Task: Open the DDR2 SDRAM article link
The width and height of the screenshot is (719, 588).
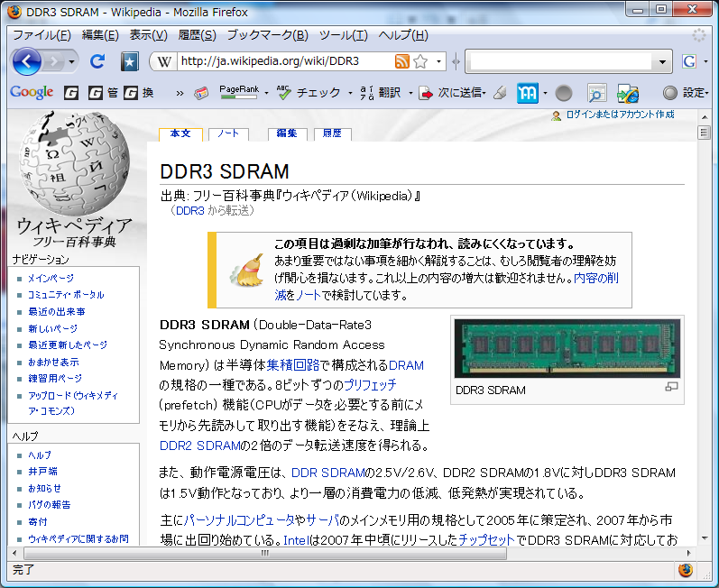Action: (200, 446)
